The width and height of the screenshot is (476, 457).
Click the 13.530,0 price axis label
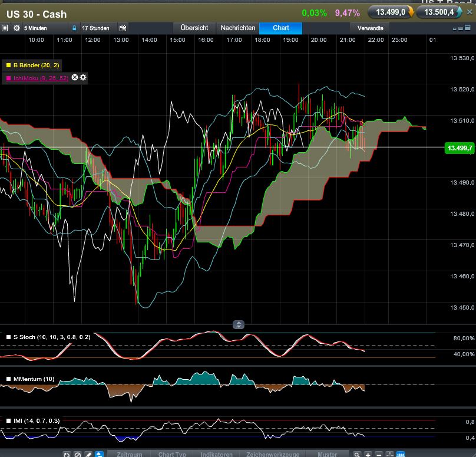(x=462, y=58)
